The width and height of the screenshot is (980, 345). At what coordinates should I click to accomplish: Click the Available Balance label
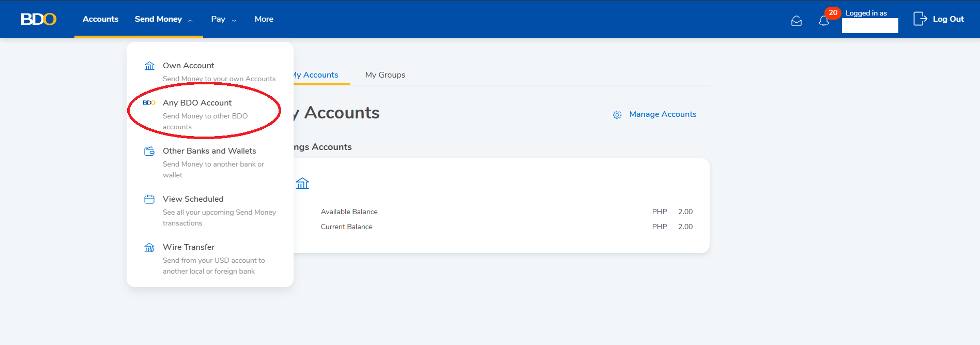coord(349,212)
